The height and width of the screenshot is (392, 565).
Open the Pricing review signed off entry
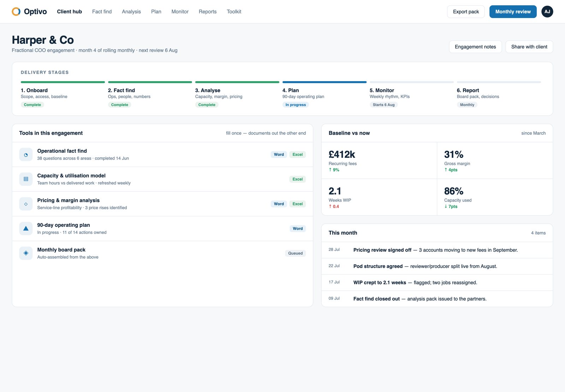tap(437, 250)
